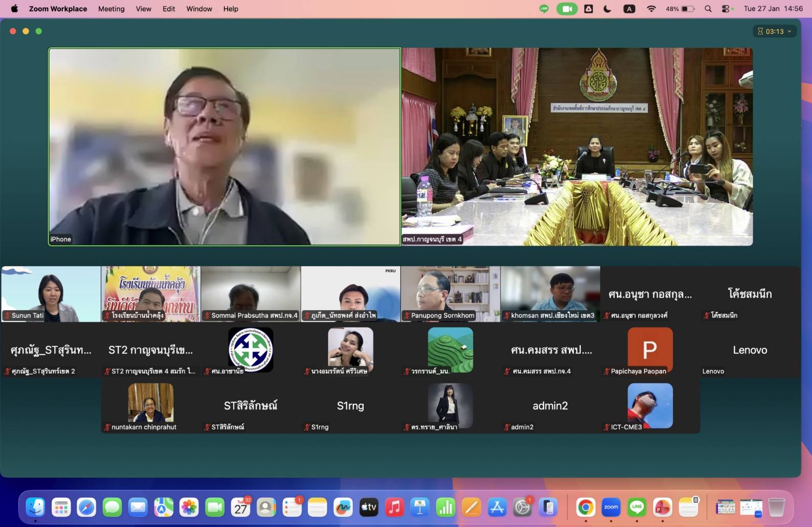Click the green camera indicator in menu bar
The width and height of the screenshot is (812, 527).
(x=567, y=9)
